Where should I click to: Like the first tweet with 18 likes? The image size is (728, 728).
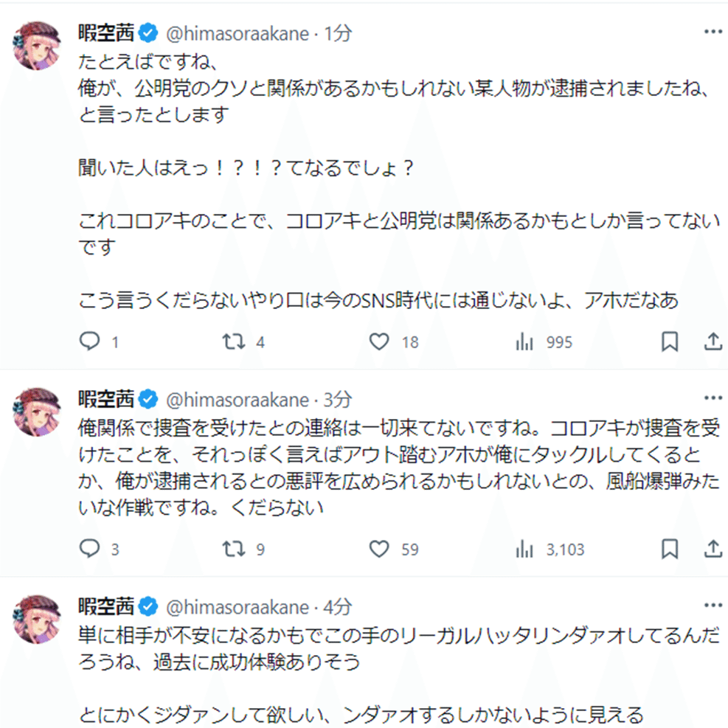[379, 342]
